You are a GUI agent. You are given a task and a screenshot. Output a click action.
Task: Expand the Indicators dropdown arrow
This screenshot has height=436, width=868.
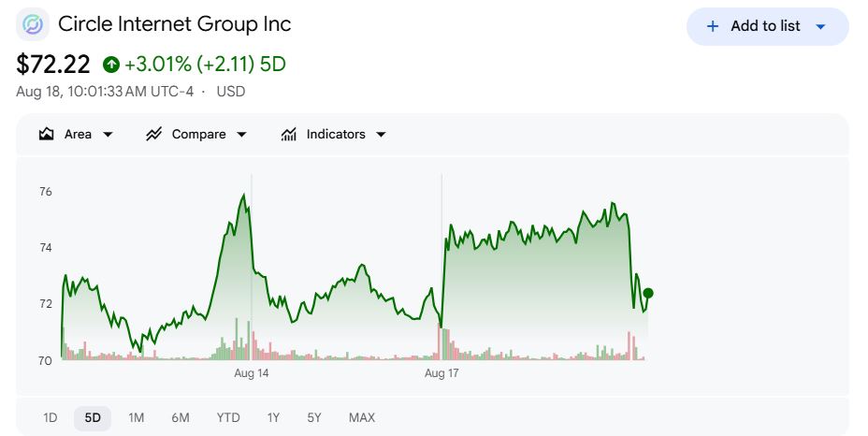pos(381,135)
